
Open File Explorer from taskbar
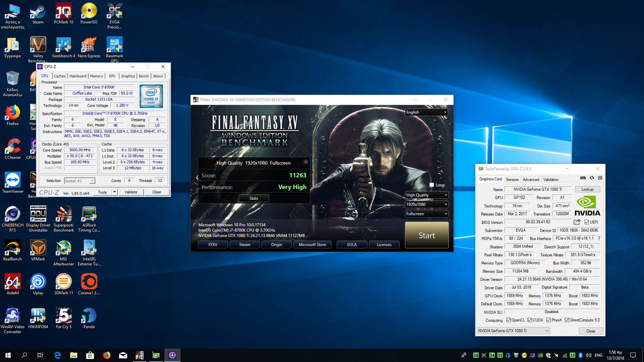(74, 355)
